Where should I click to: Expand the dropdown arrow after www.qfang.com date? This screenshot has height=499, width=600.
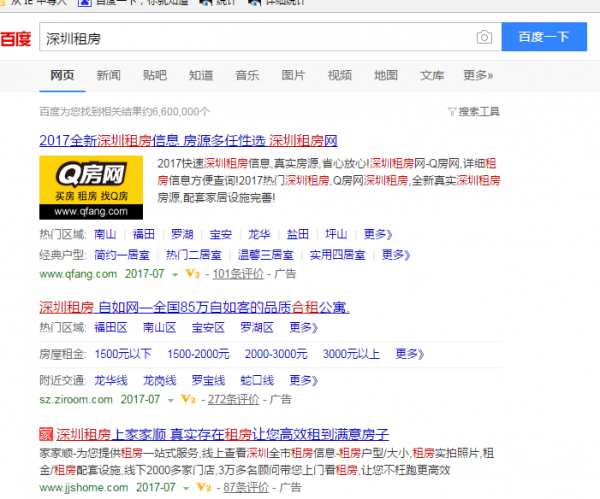[173, 274]
